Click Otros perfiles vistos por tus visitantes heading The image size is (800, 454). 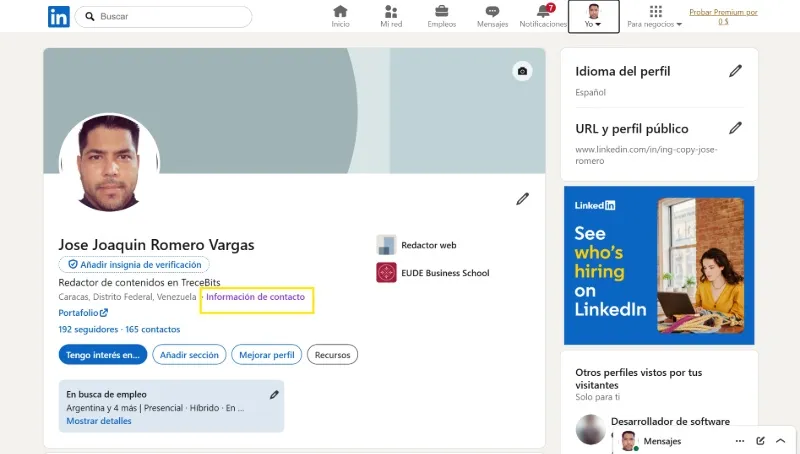[639, 379]
